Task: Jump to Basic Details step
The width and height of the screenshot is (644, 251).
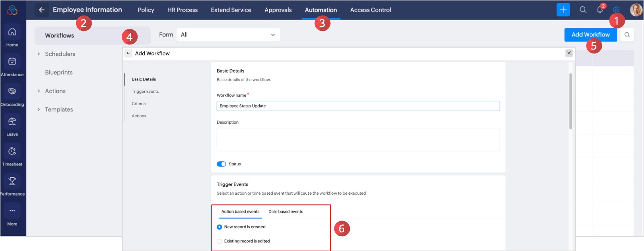Action: (144, 79)
